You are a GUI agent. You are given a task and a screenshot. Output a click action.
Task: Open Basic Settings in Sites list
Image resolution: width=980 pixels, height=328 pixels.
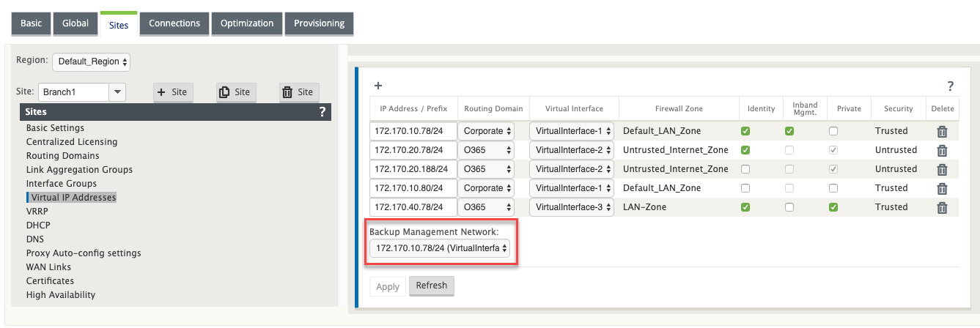55,128
